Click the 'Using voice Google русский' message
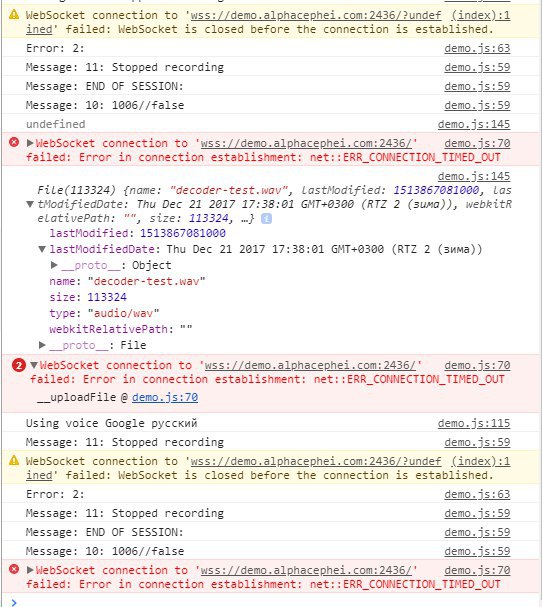The width and height of the screenshot is (542, 607). coord(111,424)
